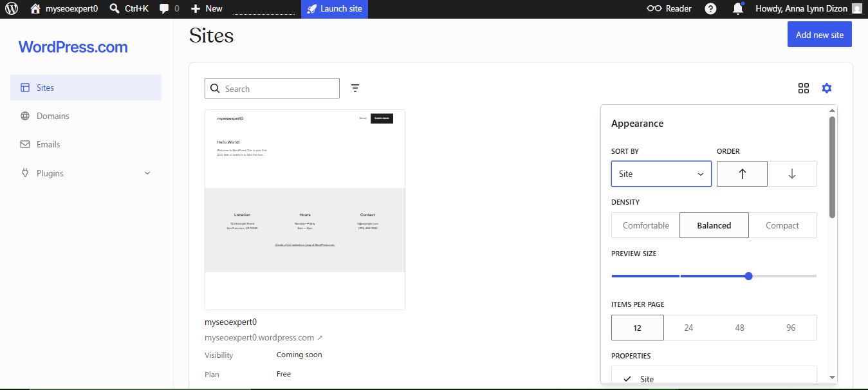Open the help question mark icon

pyautogui.click(x=711, y=9)
